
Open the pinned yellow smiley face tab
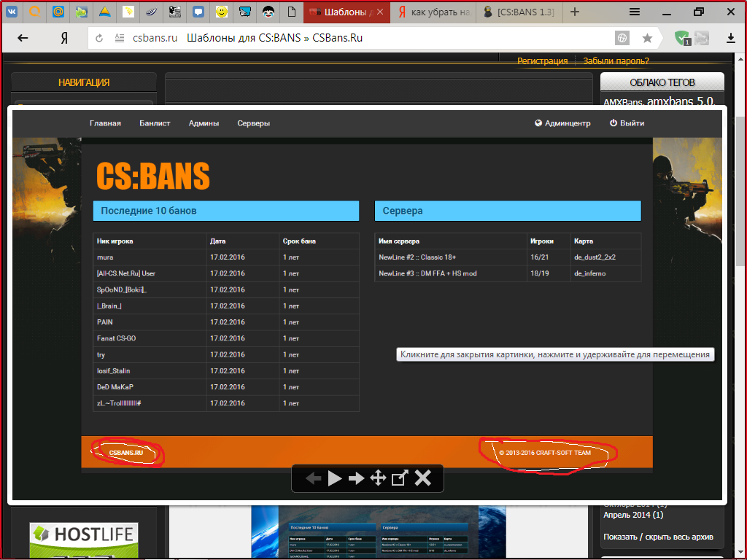(222, 12)
